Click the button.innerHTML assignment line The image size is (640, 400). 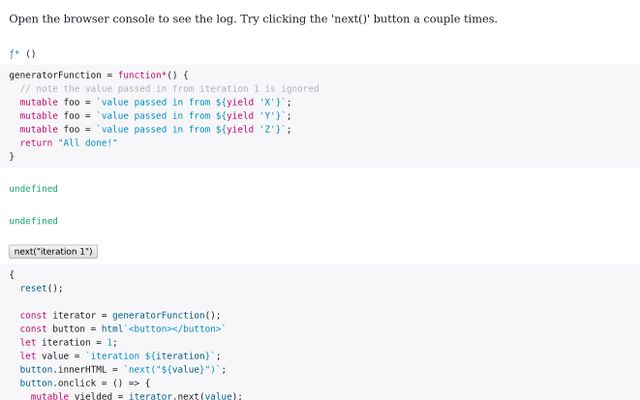(123, 369)
